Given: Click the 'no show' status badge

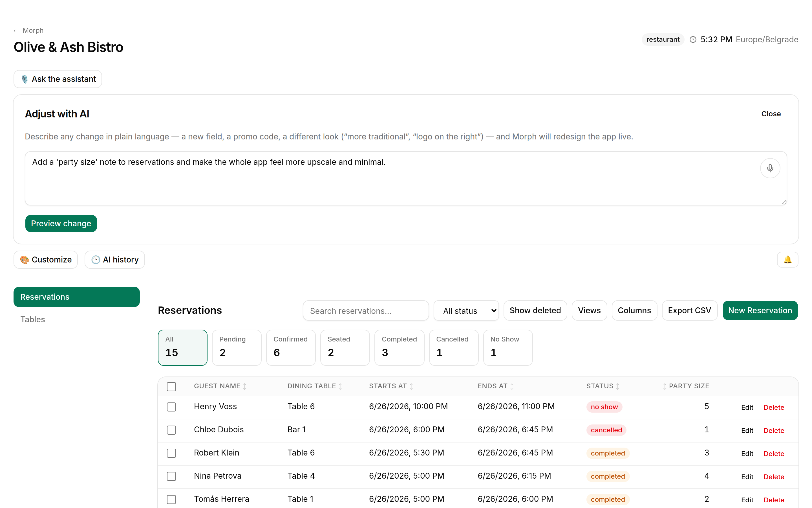Looking at the screenshot, I should 604,407.
